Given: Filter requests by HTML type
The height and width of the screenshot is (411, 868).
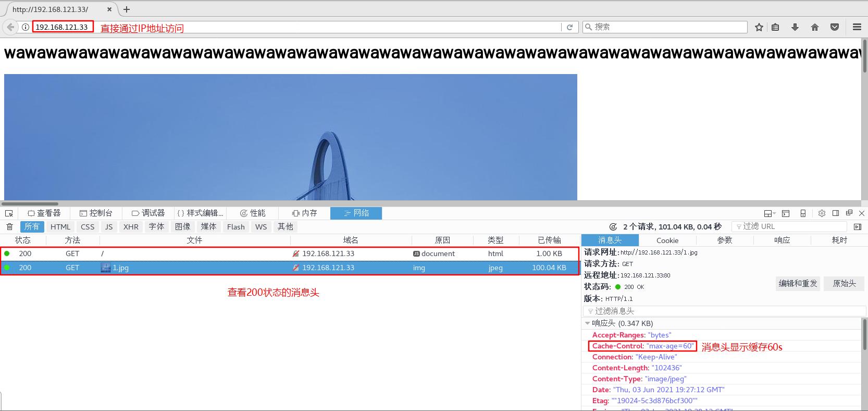Looking at the screenshot, I should click(x=60, y=227).
